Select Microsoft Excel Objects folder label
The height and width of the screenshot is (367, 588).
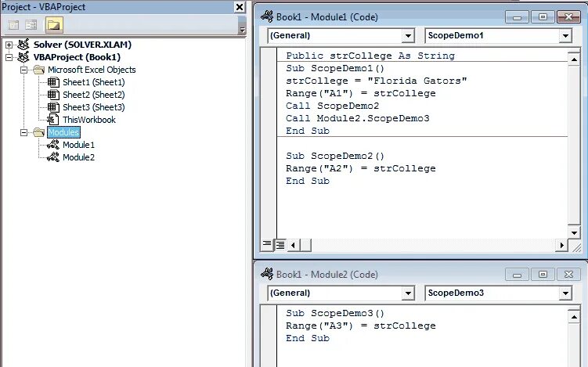coord(92,70)
